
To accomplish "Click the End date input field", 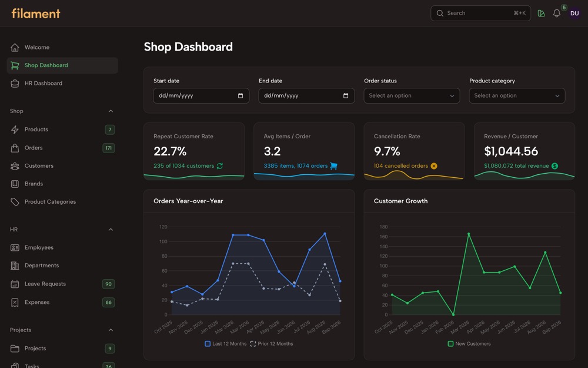I will click(x=307, y=96).
